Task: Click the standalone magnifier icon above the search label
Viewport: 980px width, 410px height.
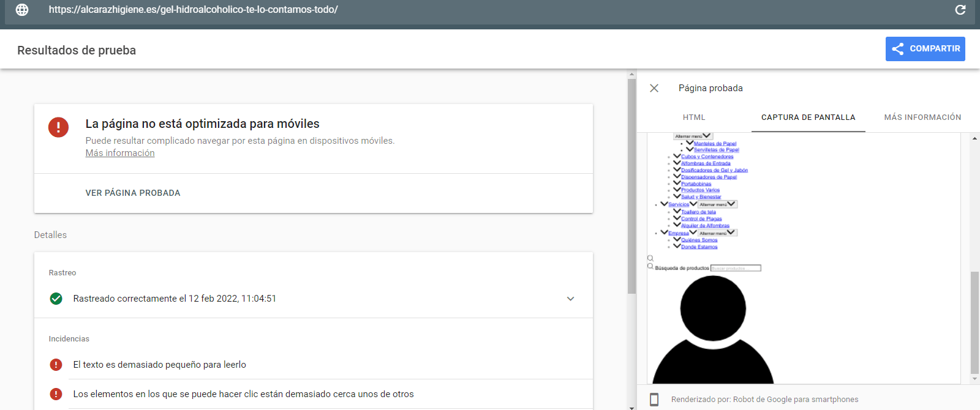Action: click(x=650, y=259)
